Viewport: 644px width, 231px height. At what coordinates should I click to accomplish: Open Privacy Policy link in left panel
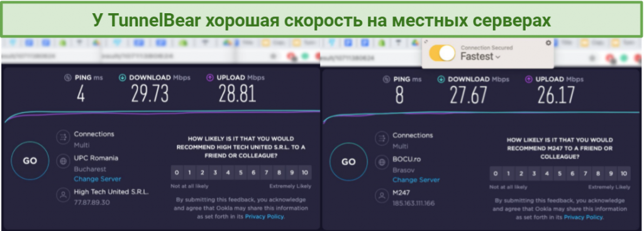pyautogui.click(x=264, y=216)
